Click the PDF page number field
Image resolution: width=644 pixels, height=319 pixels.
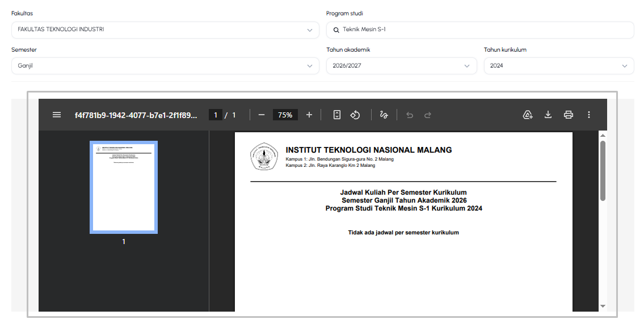[x=215, y=115]
